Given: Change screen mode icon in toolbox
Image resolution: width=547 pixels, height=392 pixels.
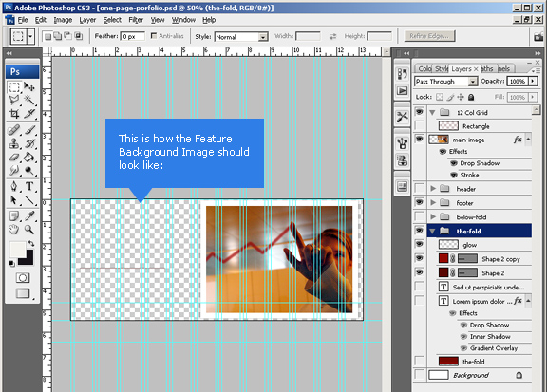Looking at the screenshot, I should coord(23,293).
